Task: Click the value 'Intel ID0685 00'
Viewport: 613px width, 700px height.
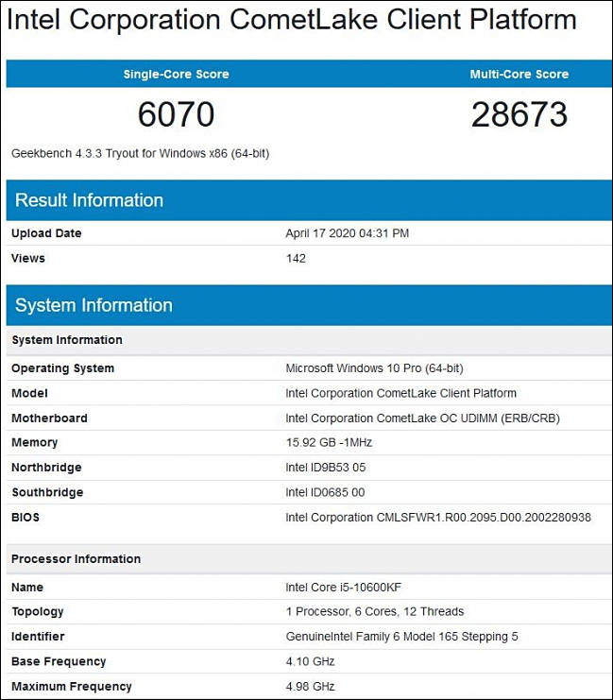Action: [x=325, y=492]
